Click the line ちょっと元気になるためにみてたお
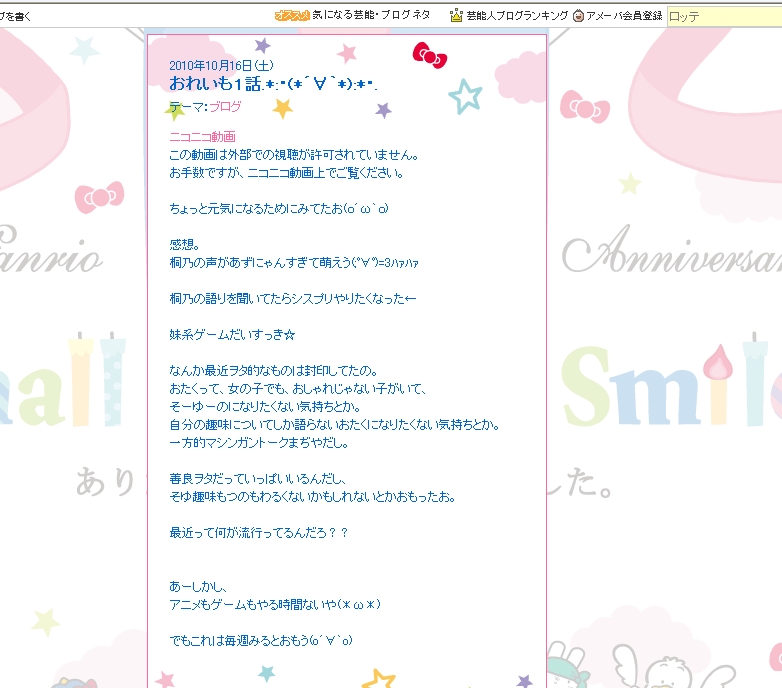This screenshot has height=688, width=782. pyautogui.click(x=278, y=209)
